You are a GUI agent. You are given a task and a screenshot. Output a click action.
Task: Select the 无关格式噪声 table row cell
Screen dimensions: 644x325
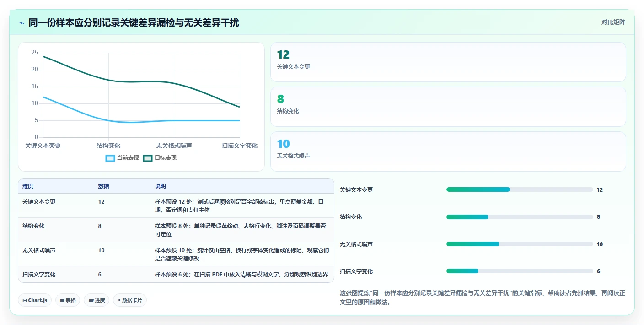39,250
